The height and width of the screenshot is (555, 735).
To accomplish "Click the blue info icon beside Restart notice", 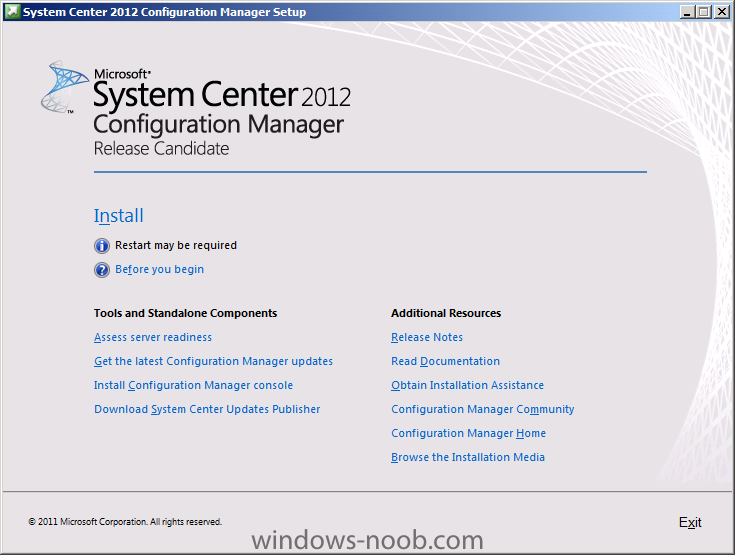I will (102, 246).
